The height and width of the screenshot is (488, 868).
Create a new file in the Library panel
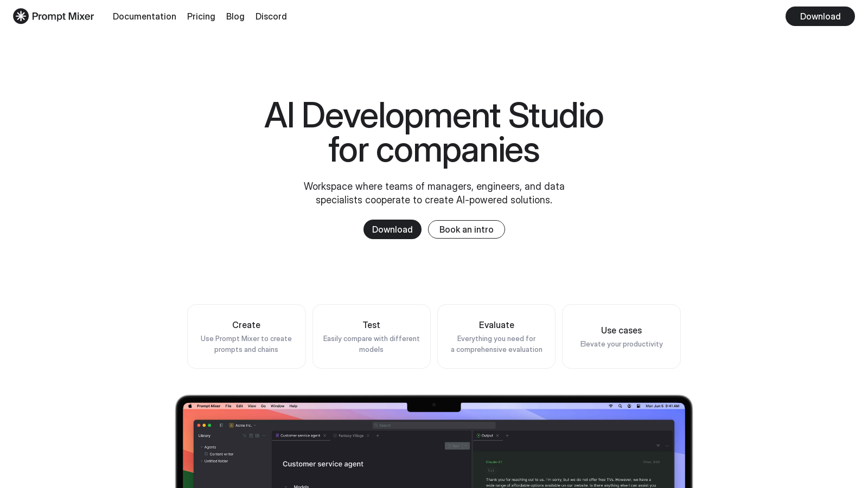tap(251, 436)
